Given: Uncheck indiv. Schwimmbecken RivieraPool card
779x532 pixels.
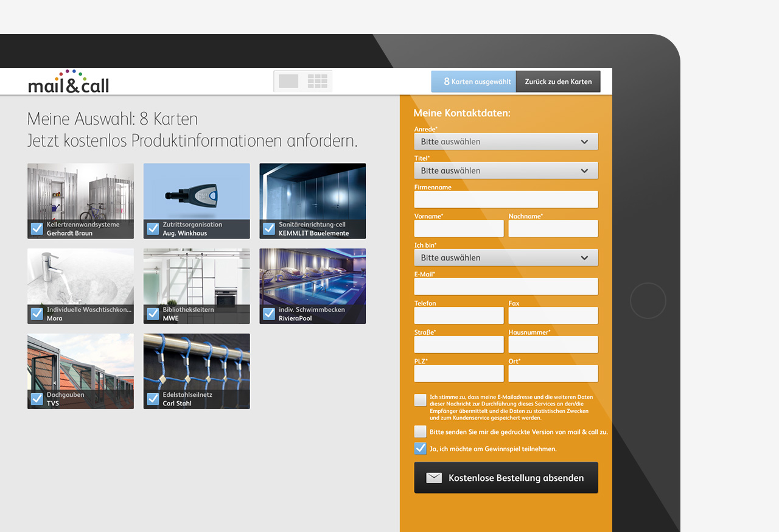Looking at the screenshot, I should click(269, 314).
